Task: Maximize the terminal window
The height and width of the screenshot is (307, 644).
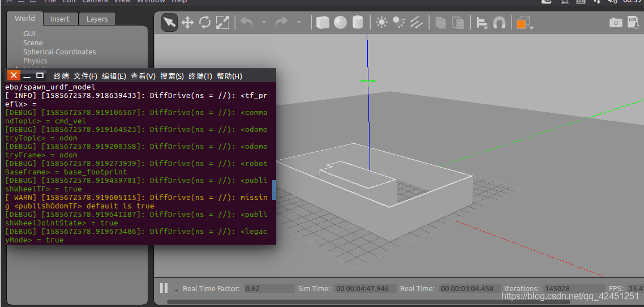Action: point(40,76)
